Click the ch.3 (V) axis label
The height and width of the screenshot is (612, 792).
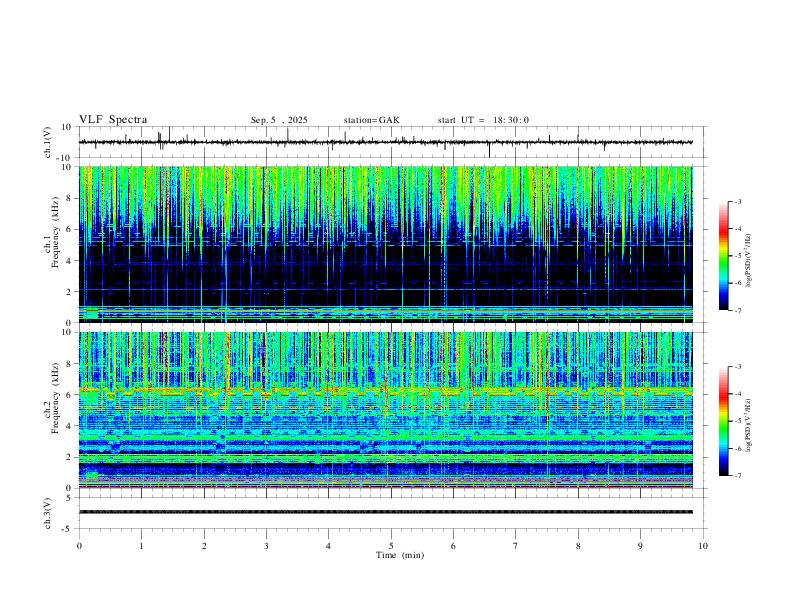(48, 514)
